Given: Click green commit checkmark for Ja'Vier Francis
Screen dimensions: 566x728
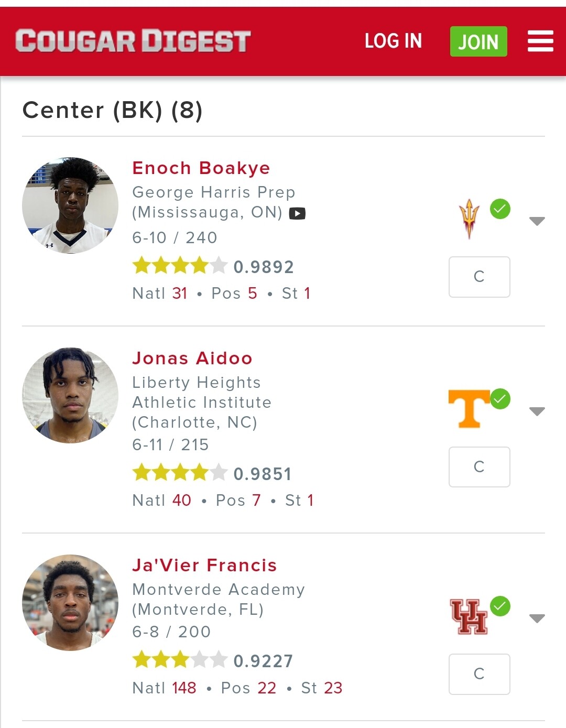Looking at the screenshot, I should (x=500, y=606).
